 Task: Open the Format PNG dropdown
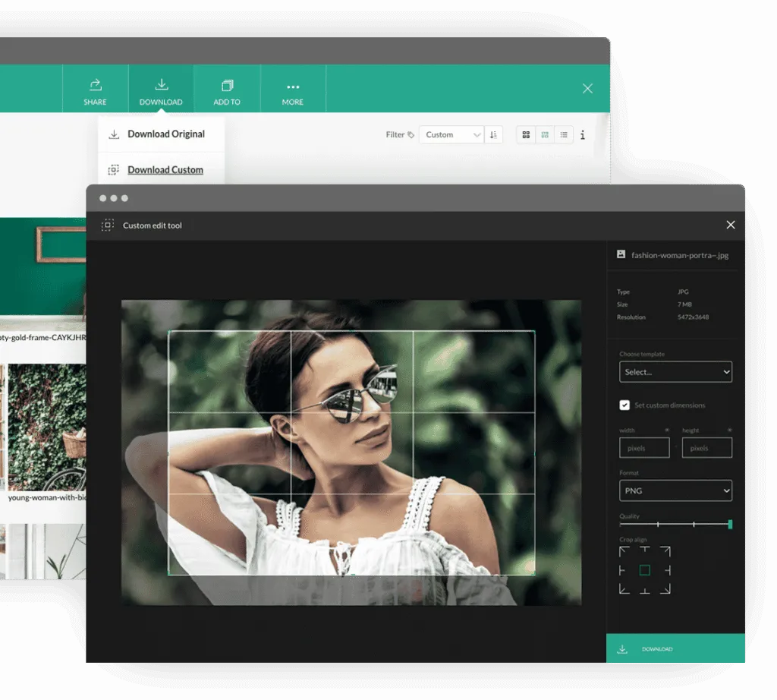675,490
